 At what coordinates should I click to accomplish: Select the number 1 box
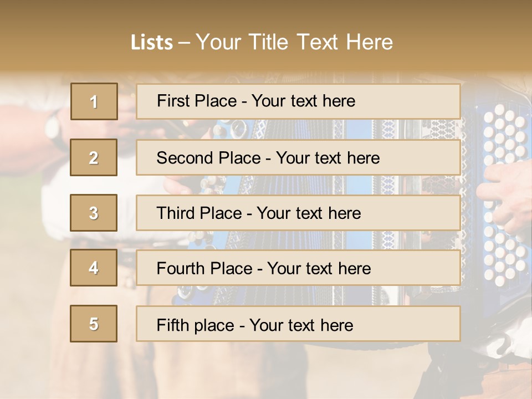pos(94,101)
